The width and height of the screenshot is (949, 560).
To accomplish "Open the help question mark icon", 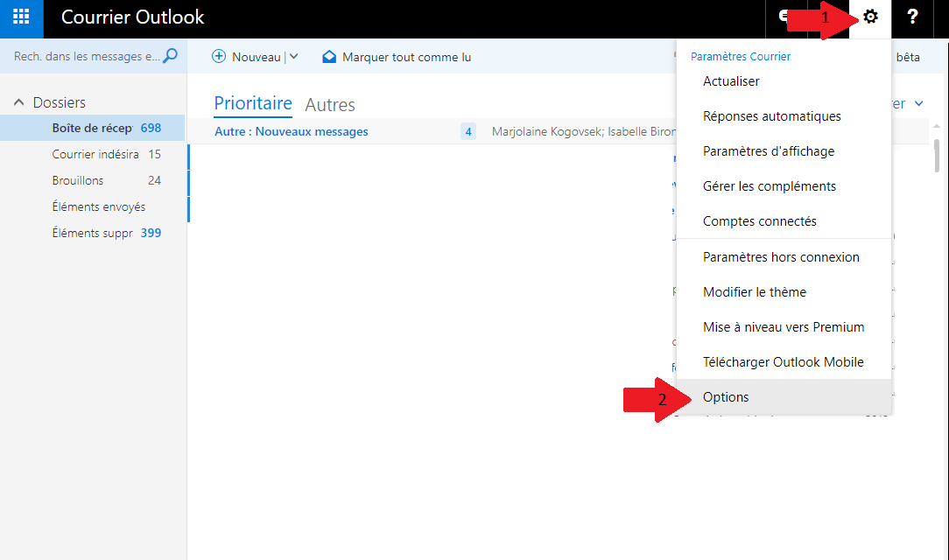I will [x=912, y=17].
